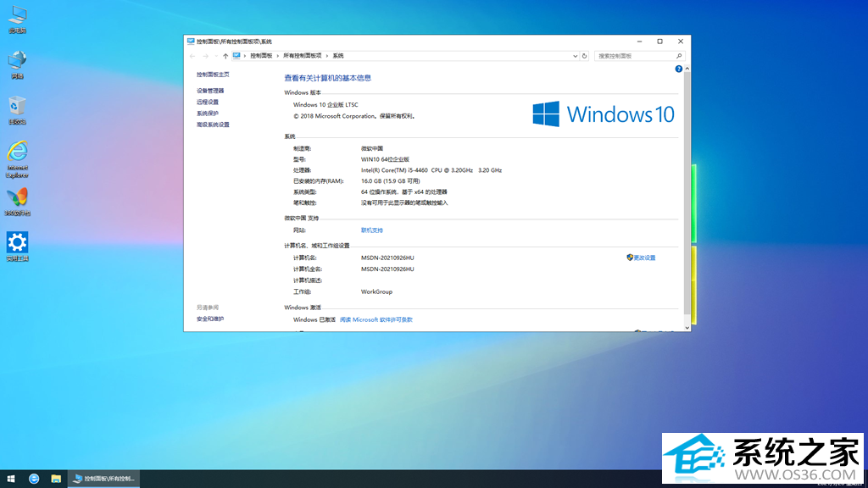The width and height of the screenshot is (868, 488).
Task: Expand the chevron after 控制面板 breadcrumb
Action: [278, 56]
